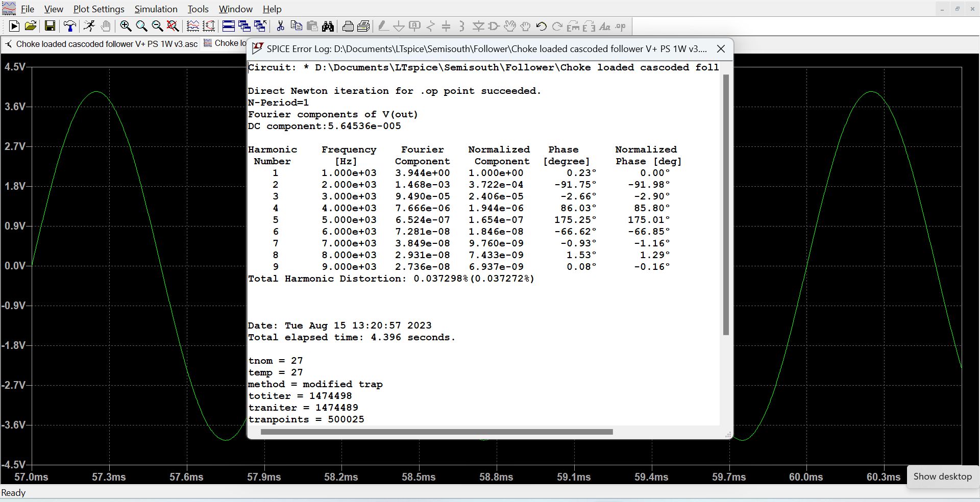Screen dimensions: 980x502
Task: Click the 'Total elapsed time: 4.396 seconds.' line
Action: [x=351, y=337]
